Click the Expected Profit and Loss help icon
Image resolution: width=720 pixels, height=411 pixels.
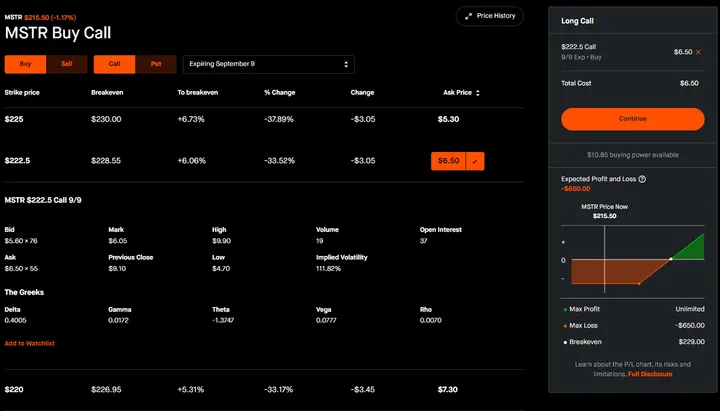[642, 179]
